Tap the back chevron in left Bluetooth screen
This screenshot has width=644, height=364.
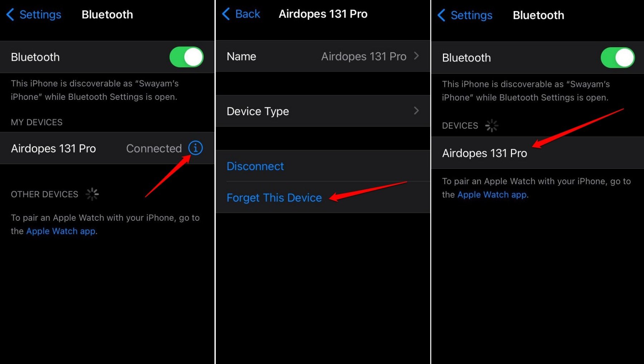tap(10, 15)
